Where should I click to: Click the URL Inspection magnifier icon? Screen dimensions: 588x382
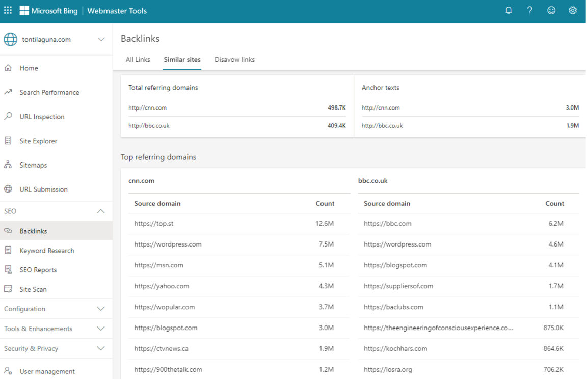point(8,116)
